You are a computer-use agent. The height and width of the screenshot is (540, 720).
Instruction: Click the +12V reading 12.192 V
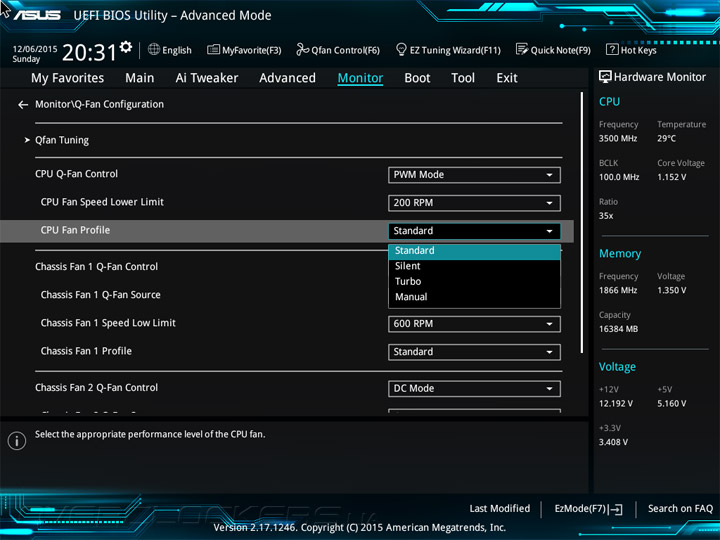(x=616, y=404)
